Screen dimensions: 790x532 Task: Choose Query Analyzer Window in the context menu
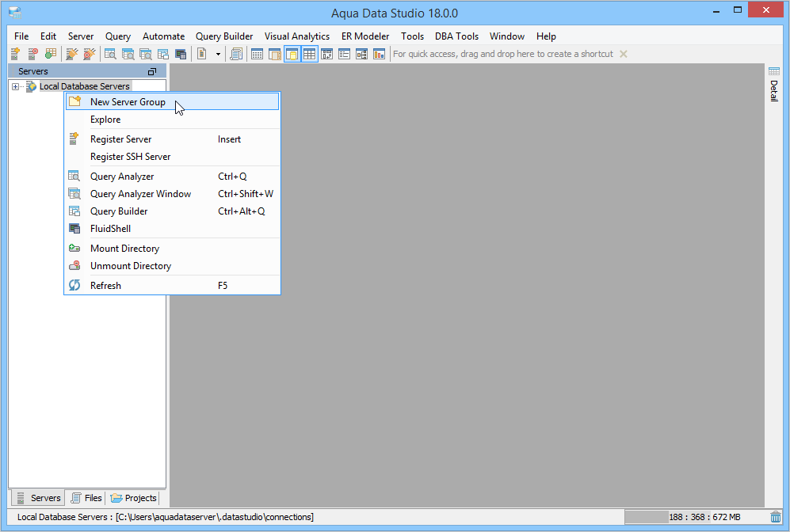tap(172, 194)
